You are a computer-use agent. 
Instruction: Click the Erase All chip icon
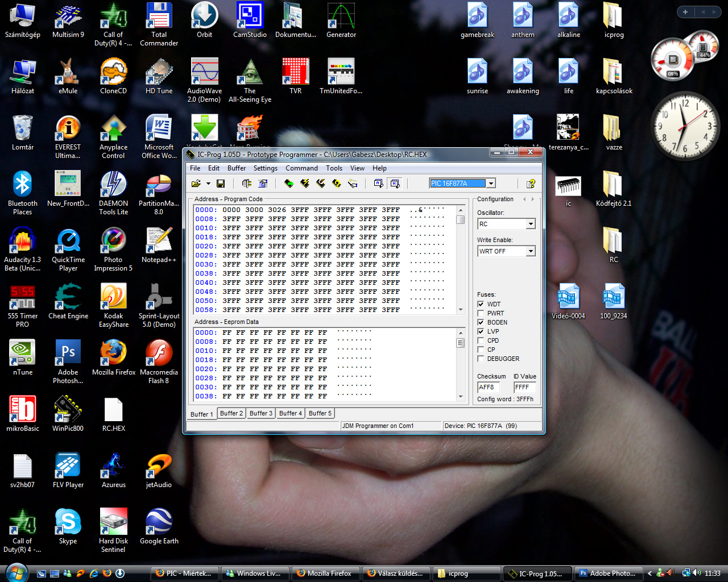tap(353, 184)
